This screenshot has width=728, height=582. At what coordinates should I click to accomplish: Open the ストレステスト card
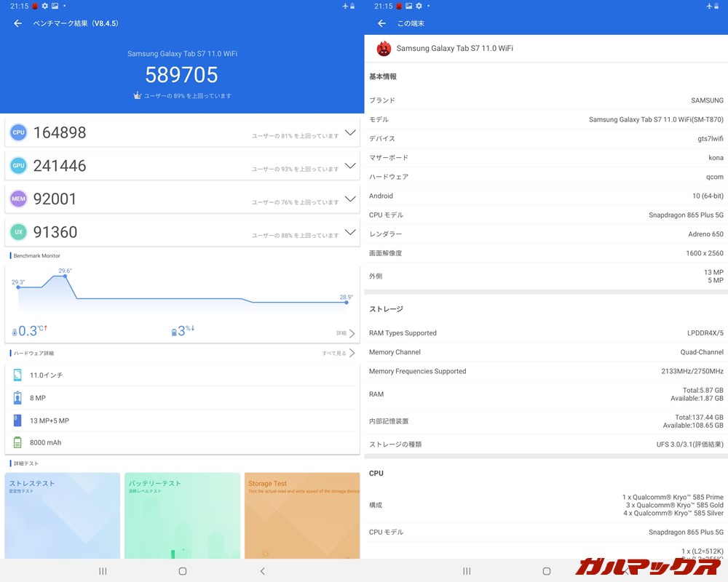click(x=62, y=517)
